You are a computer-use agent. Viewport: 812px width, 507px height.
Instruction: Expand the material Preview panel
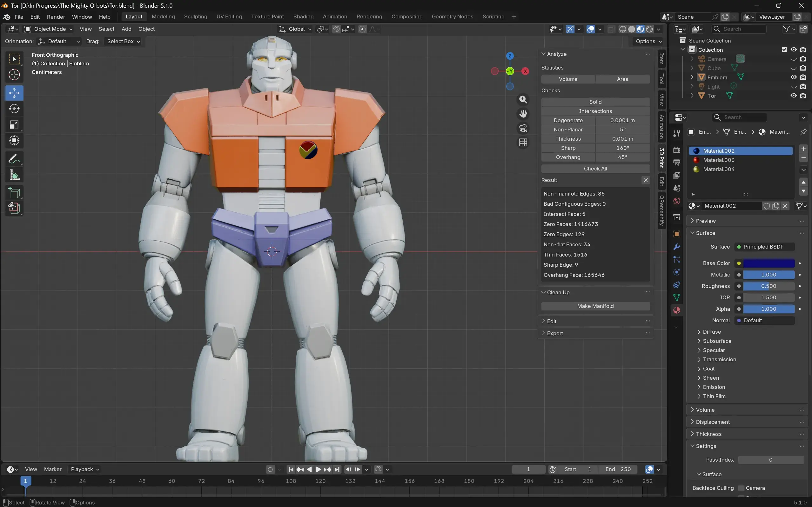click(705, 221)
